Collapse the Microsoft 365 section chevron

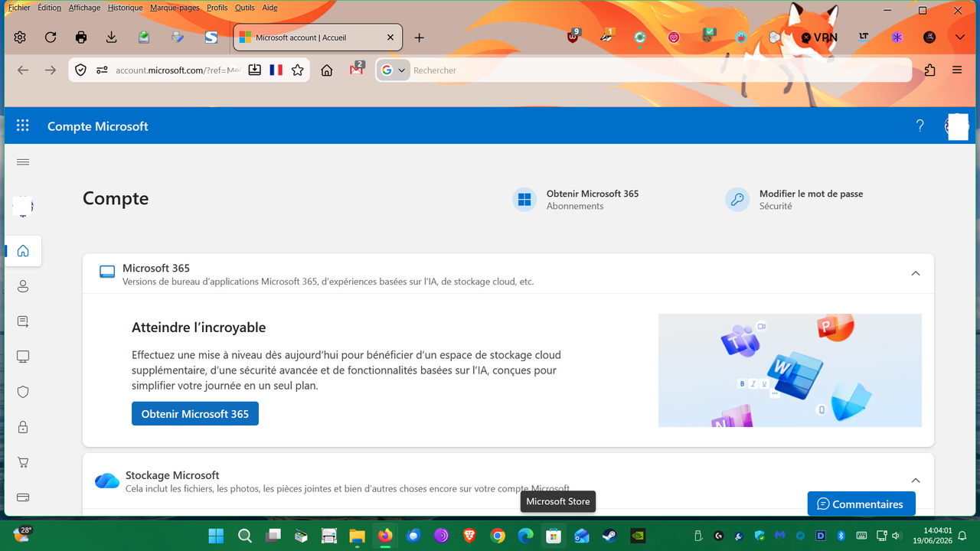click(915, 273)
